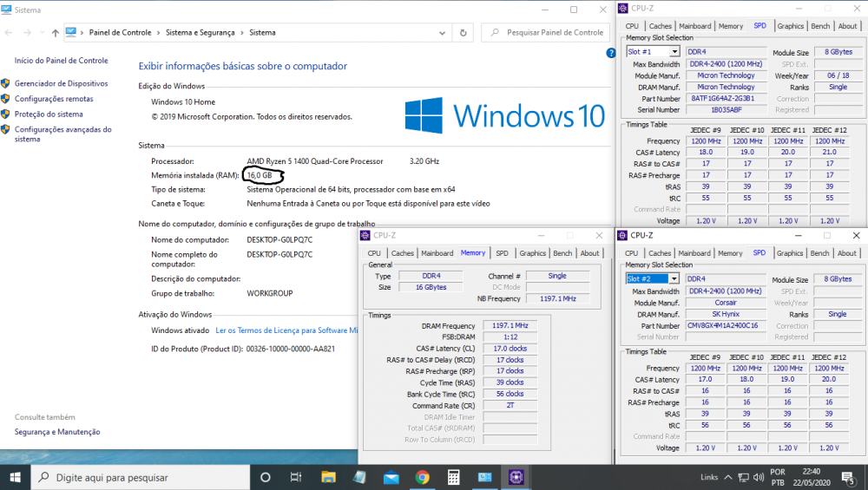Click the Cortana circle icon
This screenshot has height=490, width=868.
pos(266,477)
